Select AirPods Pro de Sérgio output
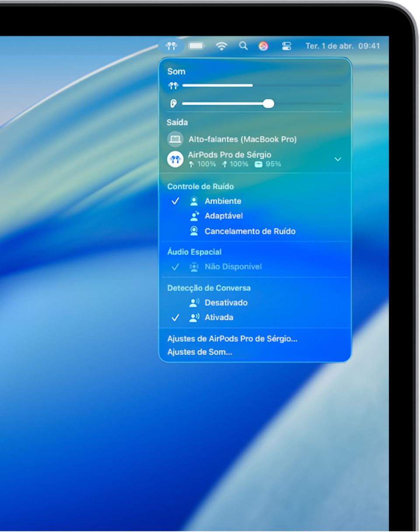 click(255, 159)
